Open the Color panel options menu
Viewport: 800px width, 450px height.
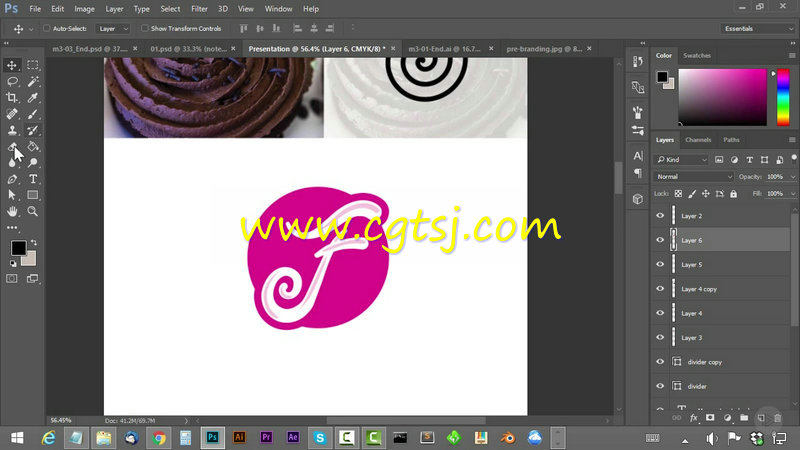(792, 56)
